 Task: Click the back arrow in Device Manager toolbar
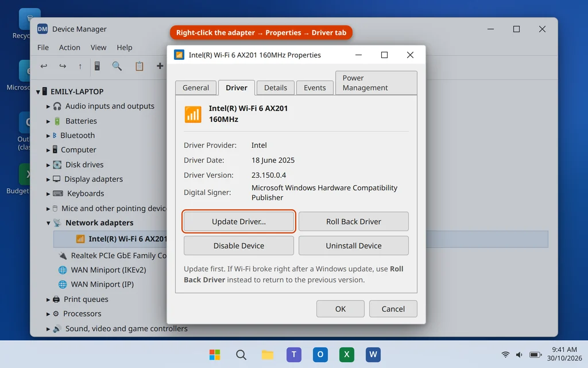click(x=44, y=66)
